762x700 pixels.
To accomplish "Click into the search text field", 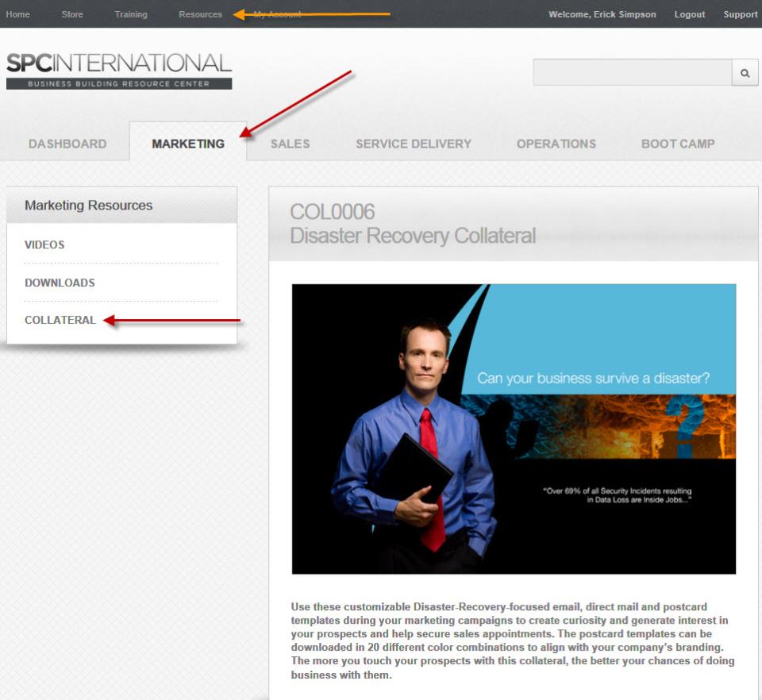I will pyautogui.click(x=632, y=73).
